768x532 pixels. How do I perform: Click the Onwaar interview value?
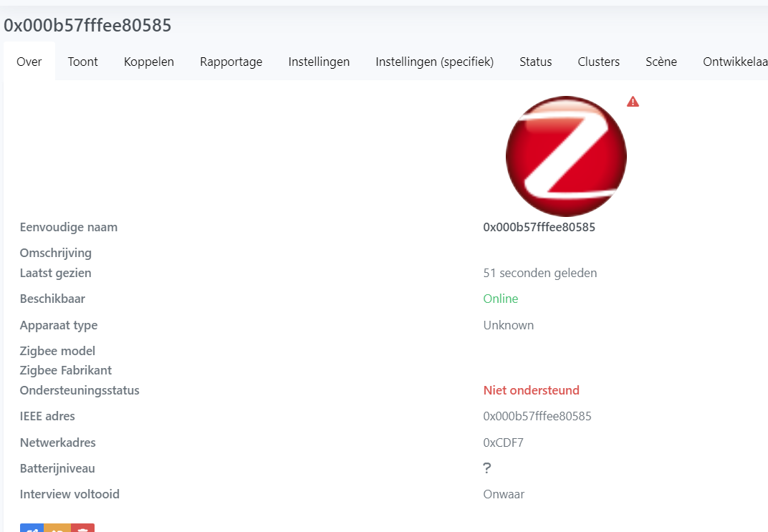pyautogui.click(x=504, y=494)
